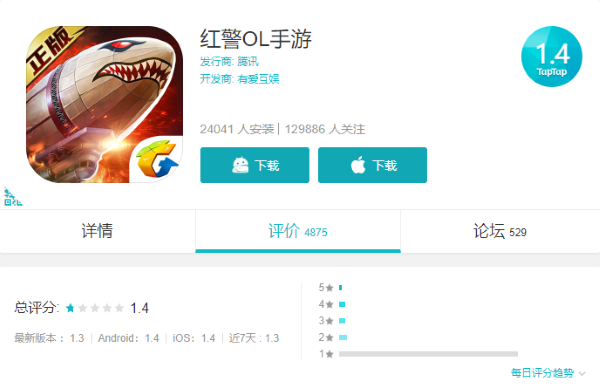Click the TapTap 1.4 score badge
This screenshot has height=389, width=600.
[x=551, y=56]
